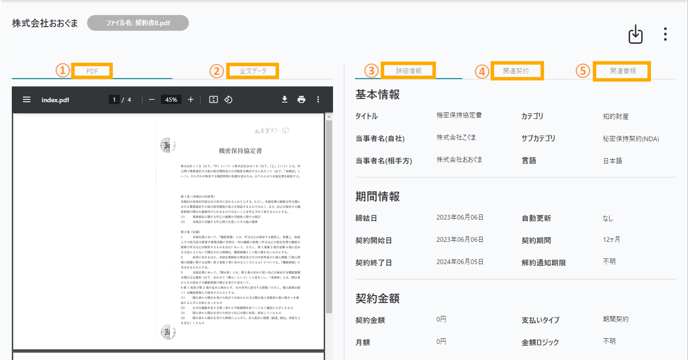Click the 月額 value 0円
The image size is (688, 360).
441,341
